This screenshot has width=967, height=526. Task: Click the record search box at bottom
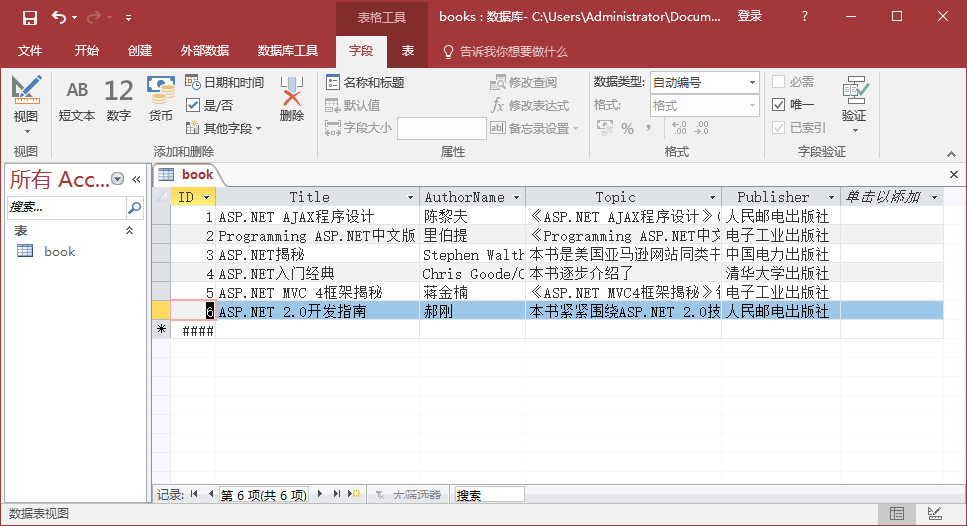pyautogui.click(x=489, y=495)
